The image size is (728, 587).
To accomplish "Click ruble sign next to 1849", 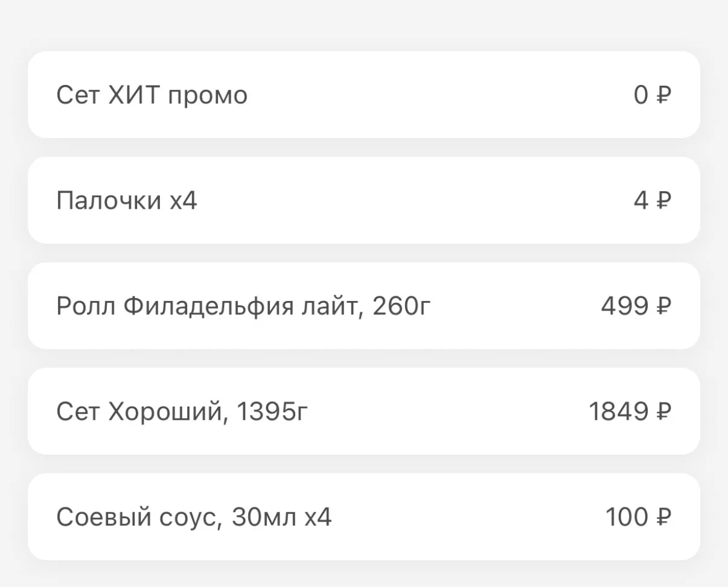I will 663,411.
